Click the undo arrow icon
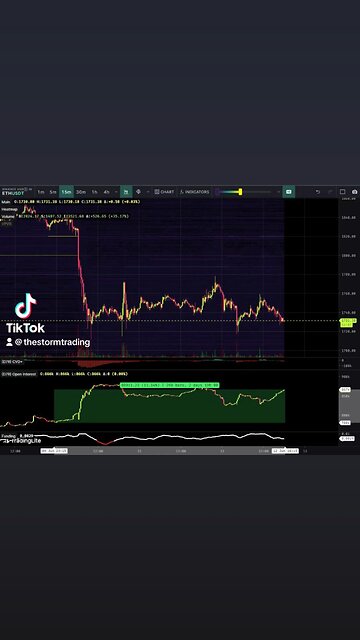The height and width of the screenshot is (640, 360). [x=318, y=192]
